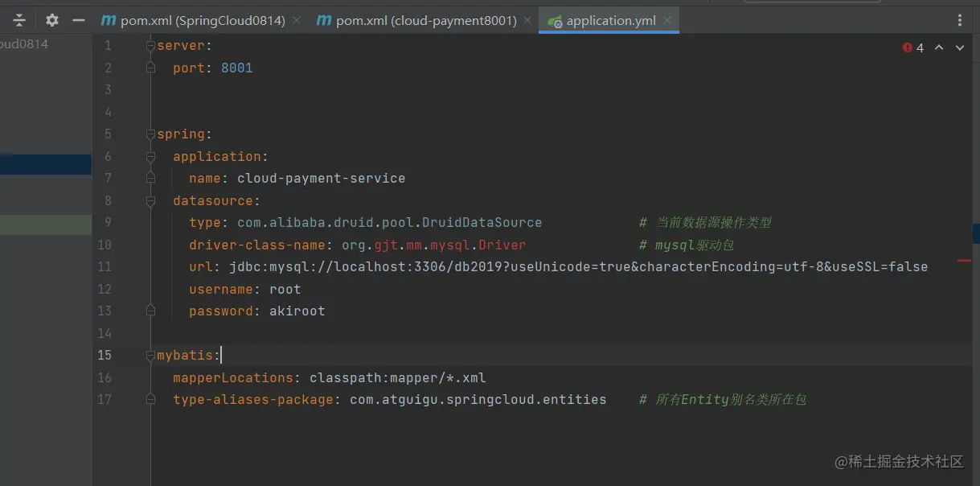Click line number 14 in the gutter
The height and width of the screenshot is (486, 980).
[x=105, y=333]
